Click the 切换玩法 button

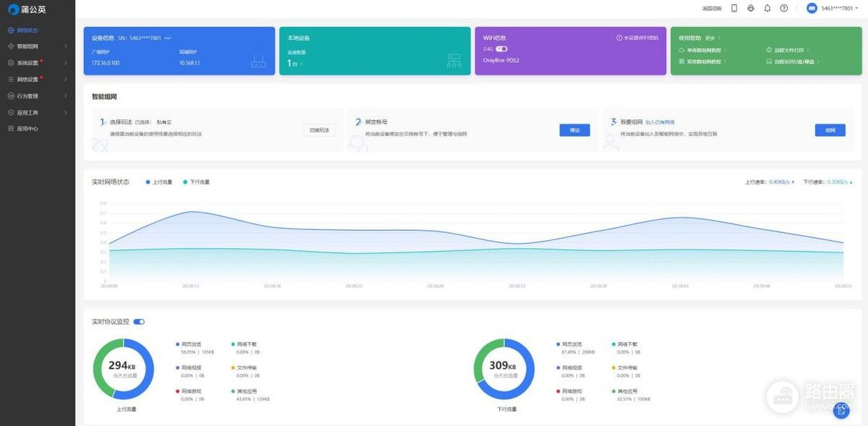tap(319, 130)
